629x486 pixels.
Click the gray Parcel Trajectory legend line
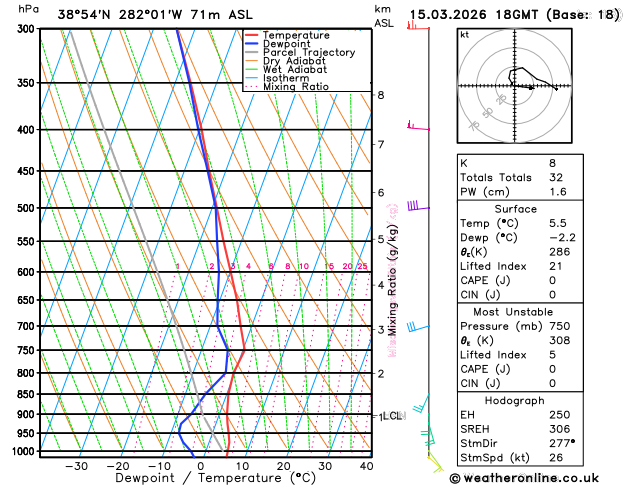252,52
